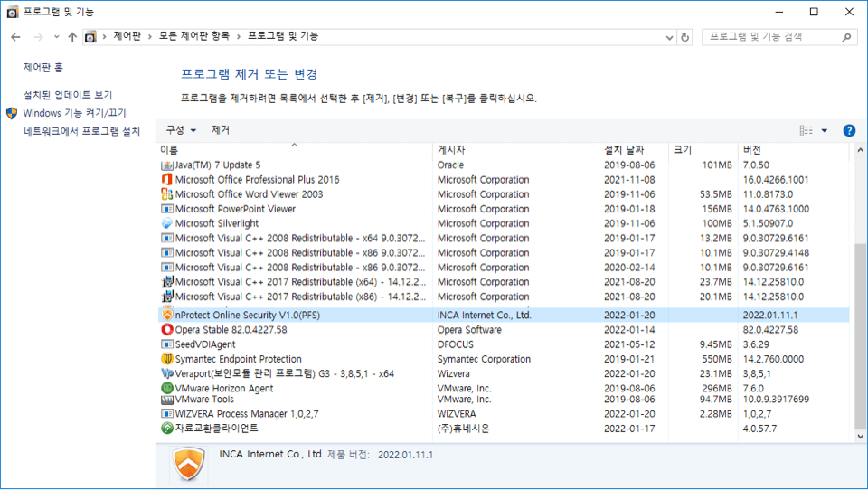Image resolution: width=868 pixels, height=490 pixels.
Task: Sort by the 게시자 column header
Action: (451, 149)
